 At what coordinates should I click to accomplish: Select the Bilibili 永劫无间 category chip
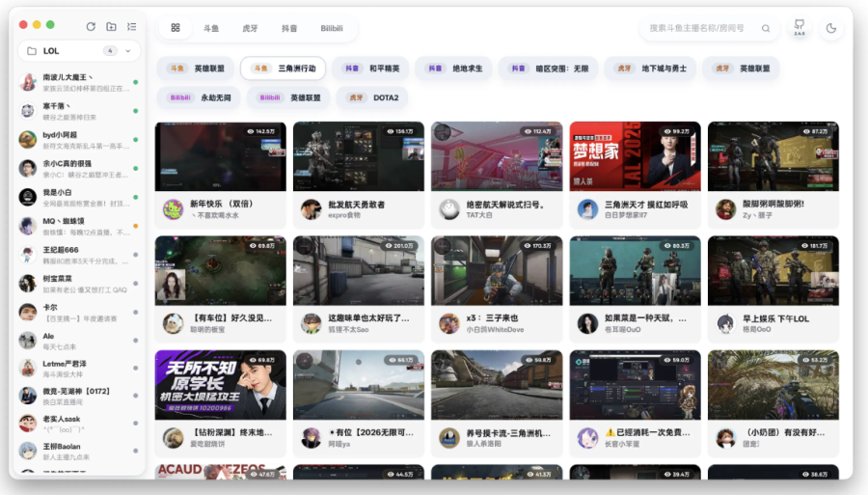(199, 97)
